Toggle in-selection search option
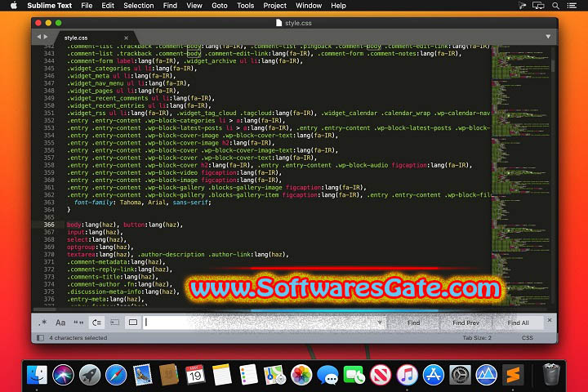This screenshot has height=392, width=588. 115,323
